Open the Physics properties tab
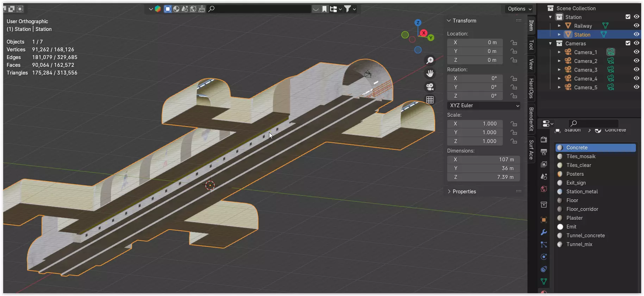This screenshot has height=296, width=644. (544, 257)
